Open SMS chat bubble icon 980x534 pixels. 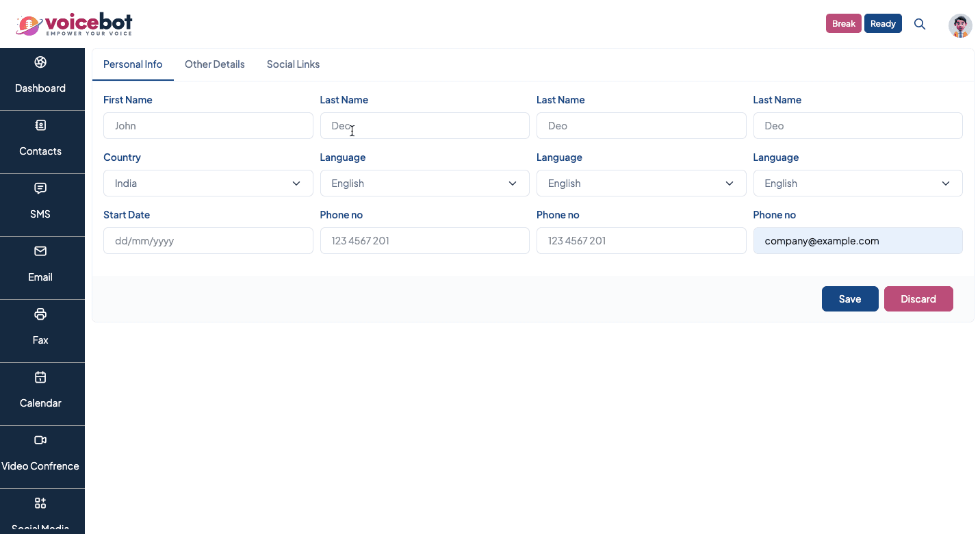coord(40,189)
